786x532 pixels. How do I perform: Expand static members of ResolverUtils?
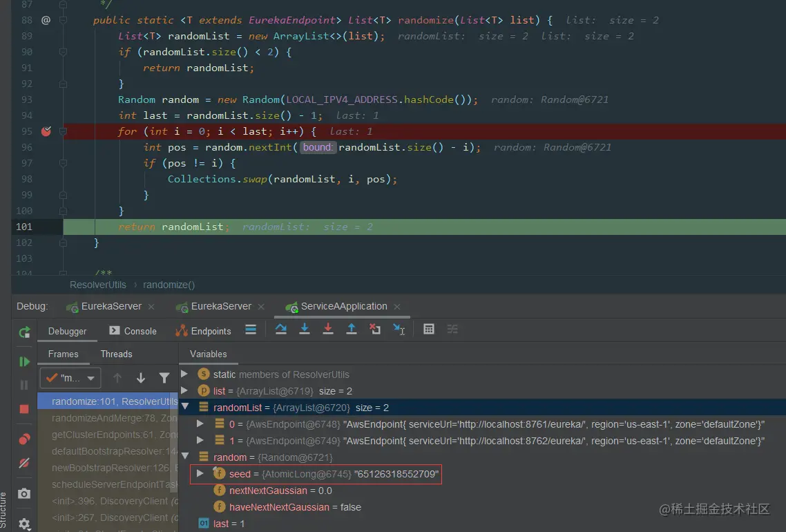[x=184, y=374]
